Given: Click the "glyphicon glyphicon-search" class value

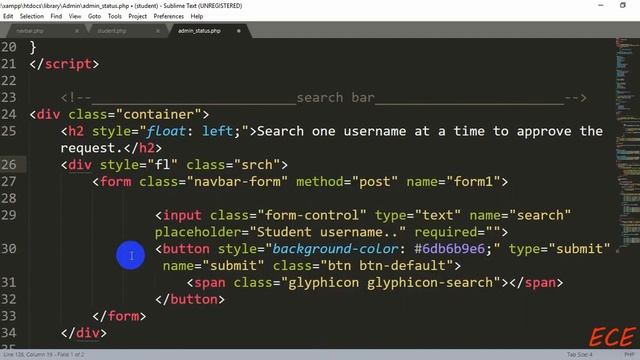Looking at the screenshot, I should 391,283.
